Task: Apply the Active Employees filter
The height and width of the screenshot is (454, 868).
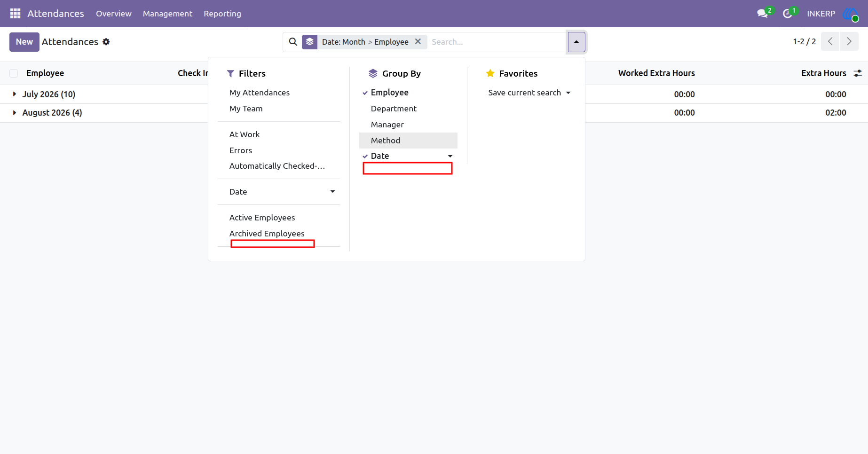Action: (279, 218)
